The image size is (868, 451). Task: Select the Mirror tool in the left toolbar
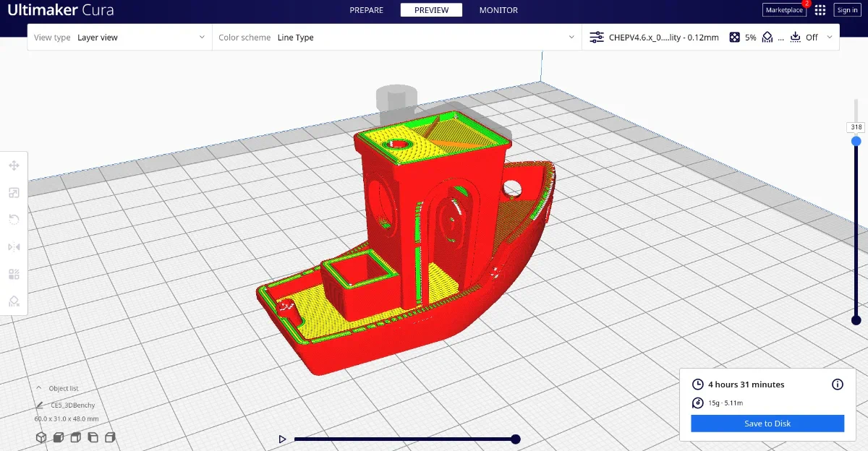pyautogui.click(x=14, y=246)
